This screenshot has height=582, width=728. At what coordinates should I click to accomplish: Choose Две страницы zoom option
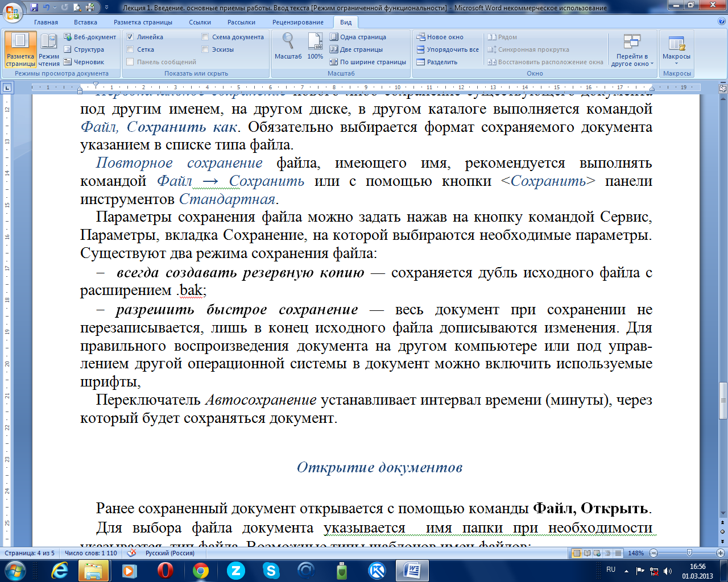356,49
